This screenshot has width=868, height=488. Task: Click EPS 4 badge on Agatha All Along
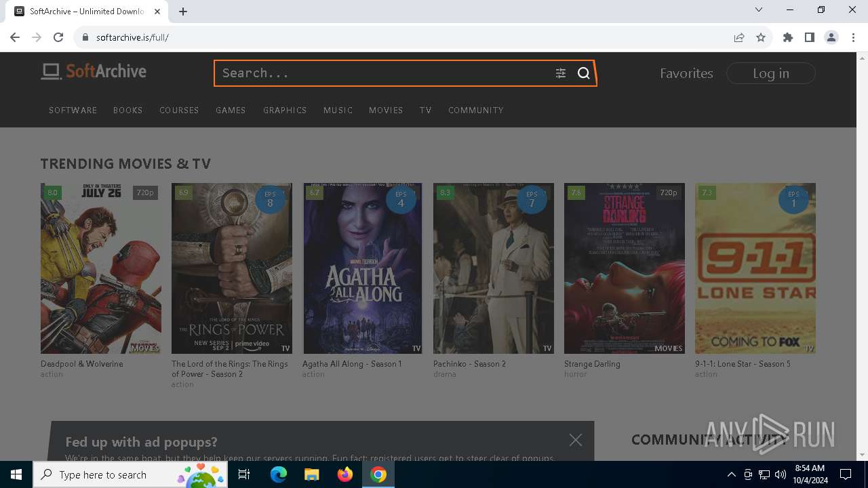401,199
